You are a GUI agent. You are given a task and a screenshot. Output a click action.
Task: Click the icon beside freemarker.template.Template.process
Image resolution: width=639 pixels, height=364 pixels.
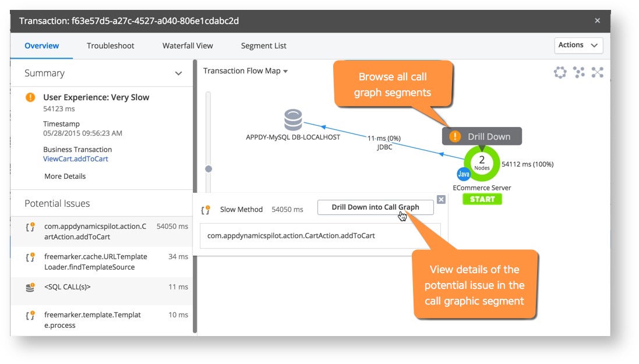pyautogui.click(x=30, y=316)
